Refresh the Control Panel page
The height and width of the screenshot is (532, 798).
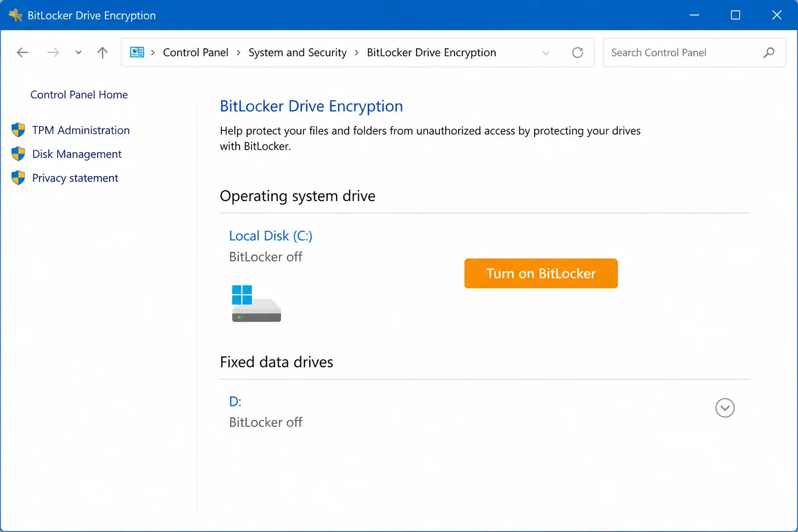tap(577, 52)
